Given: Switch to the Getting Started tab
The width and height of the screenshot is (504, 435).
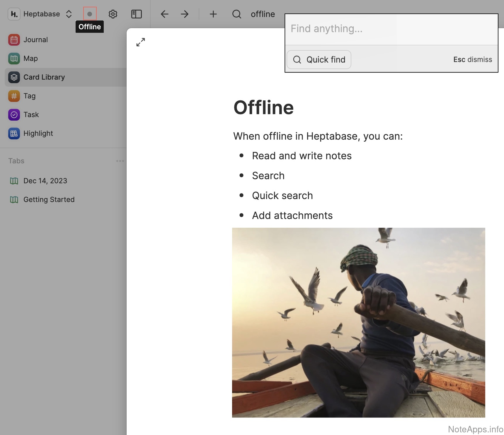Looking at the screenshot, I should [49, 199].
